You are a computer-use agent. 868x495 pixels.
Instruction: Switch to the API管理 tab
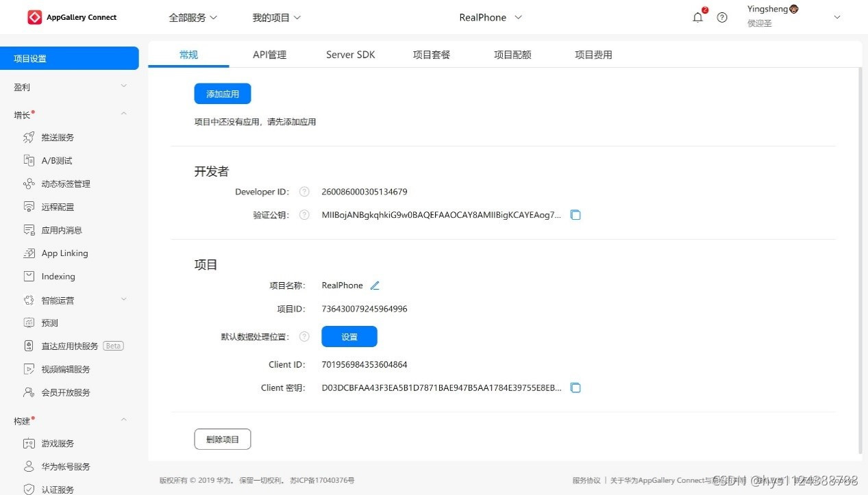coord(269,55)
